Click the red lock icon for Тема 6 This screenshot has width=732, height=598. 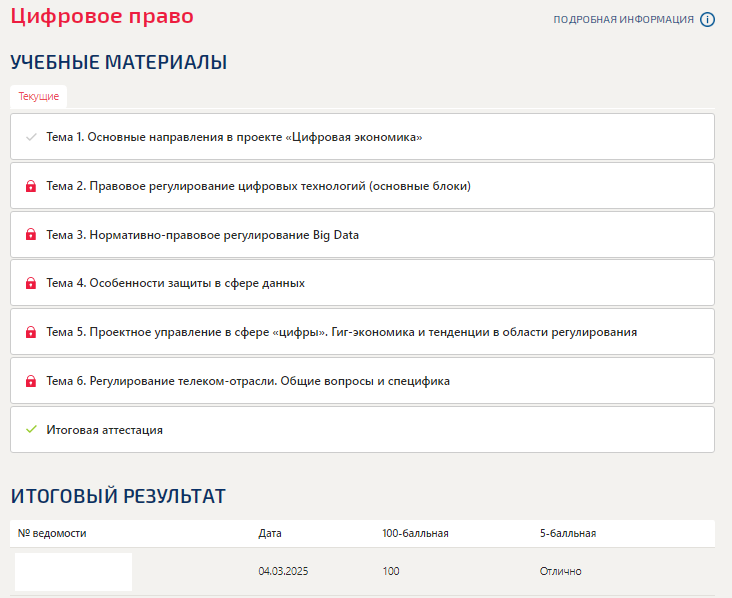click(x=31, y=381)
